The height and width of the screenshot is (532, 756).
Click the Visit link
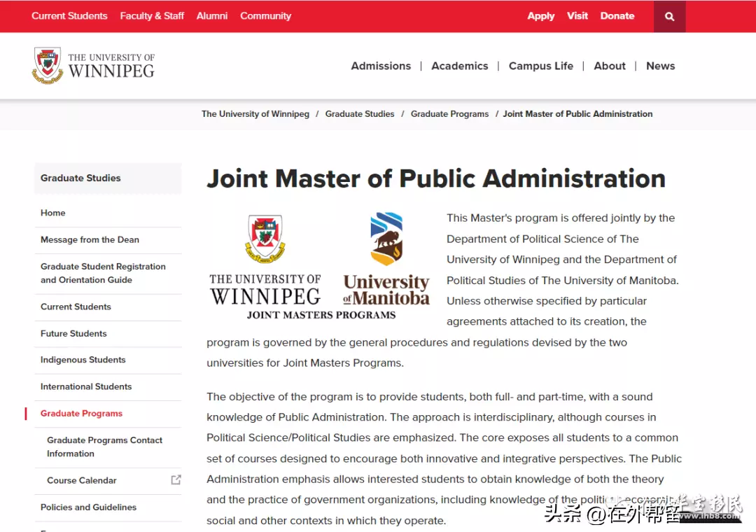tap(577, 16)
